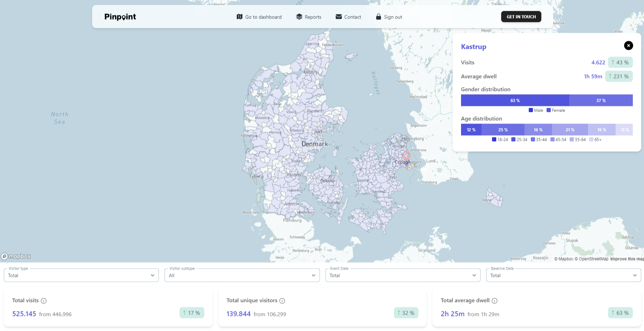Screen dimensions: 644x331
Task: Close the Kastrup details panel
Action: click(x=628, y=46)
